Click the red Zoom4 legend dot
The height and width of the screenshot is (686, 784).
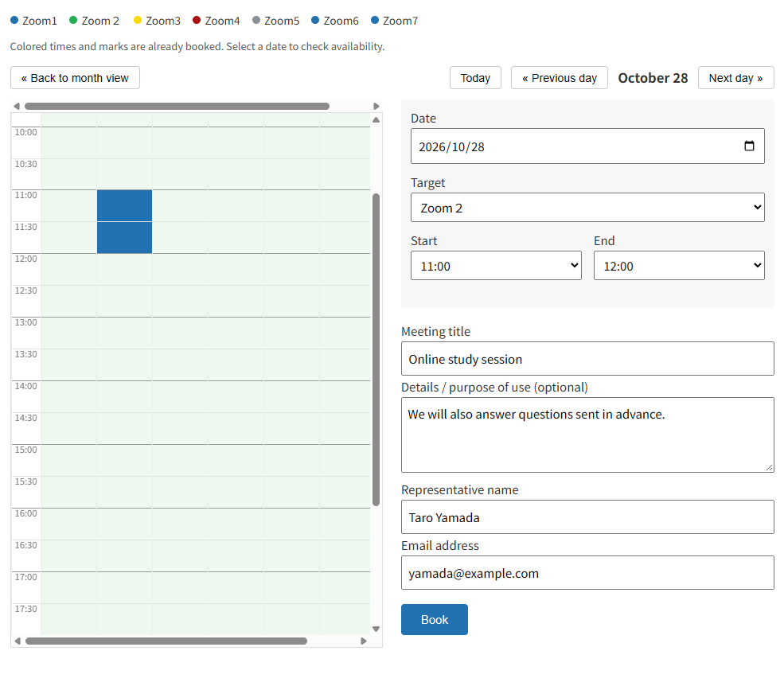pos(197,20)
